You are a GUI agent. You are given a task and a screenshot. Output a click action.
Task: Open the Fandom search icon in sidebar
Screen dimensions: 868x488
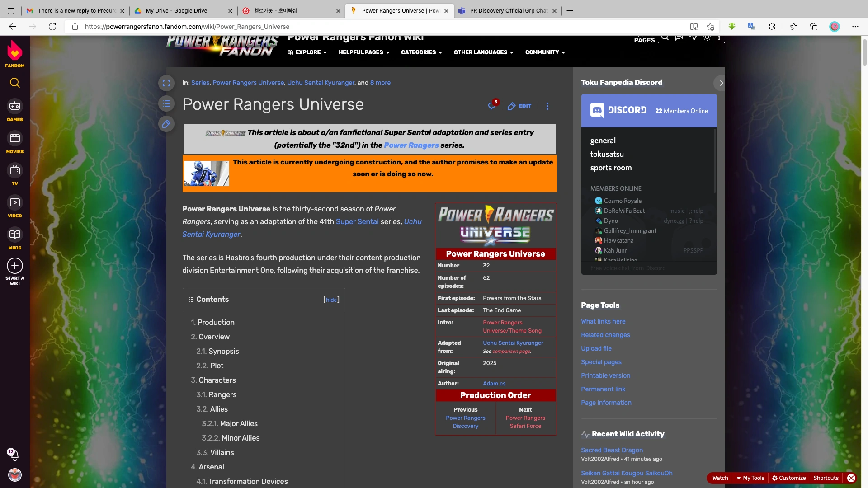[x=15, y=83]
